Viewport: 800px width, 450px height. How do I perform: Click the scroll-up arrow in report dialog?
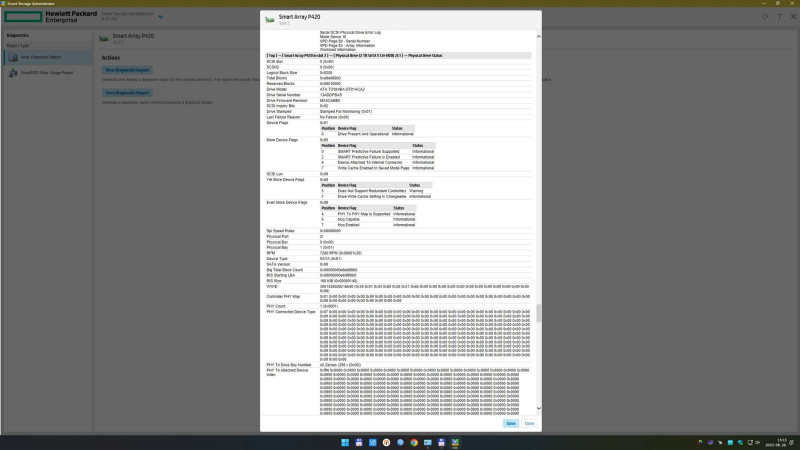pyautogui.click(x=539, y=37)
